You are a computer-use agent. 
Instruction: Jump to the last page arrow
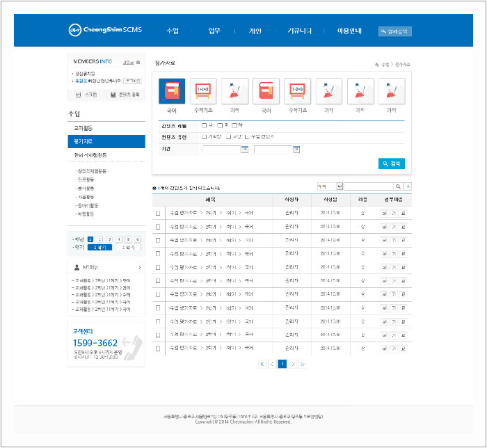click(303, 364)
